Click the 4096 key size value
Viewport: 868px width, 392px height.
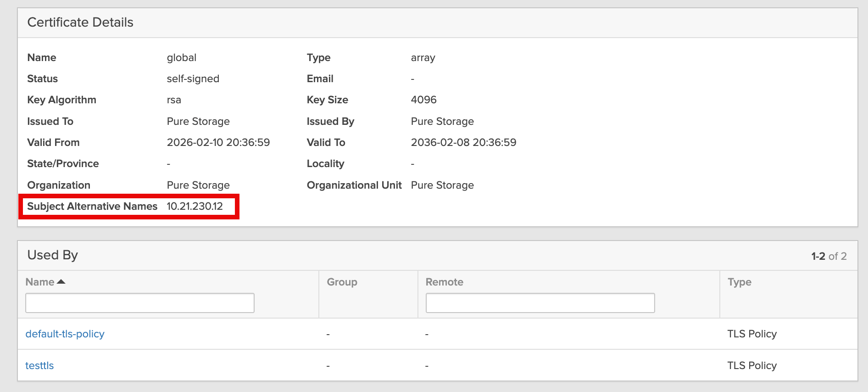point(423,100)
